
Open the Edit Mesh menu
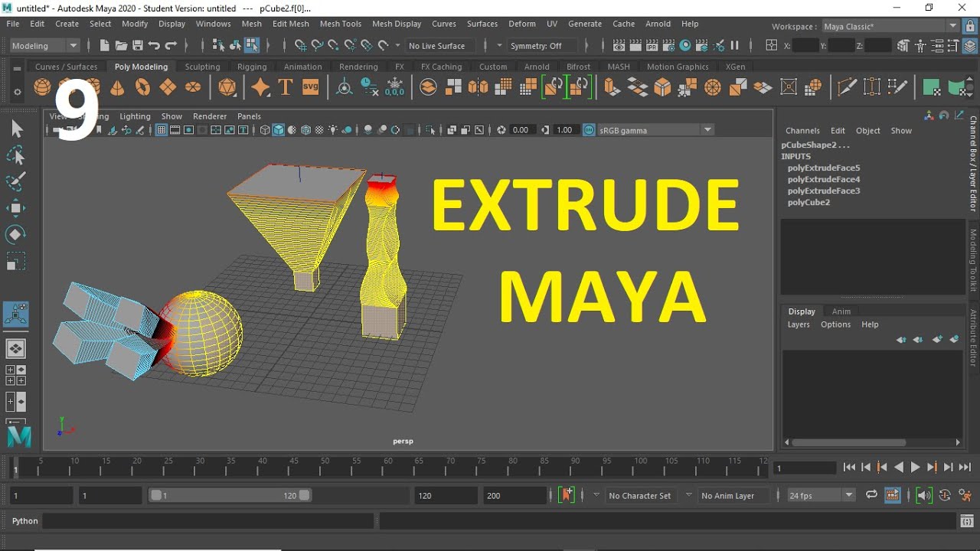(291, 24)
